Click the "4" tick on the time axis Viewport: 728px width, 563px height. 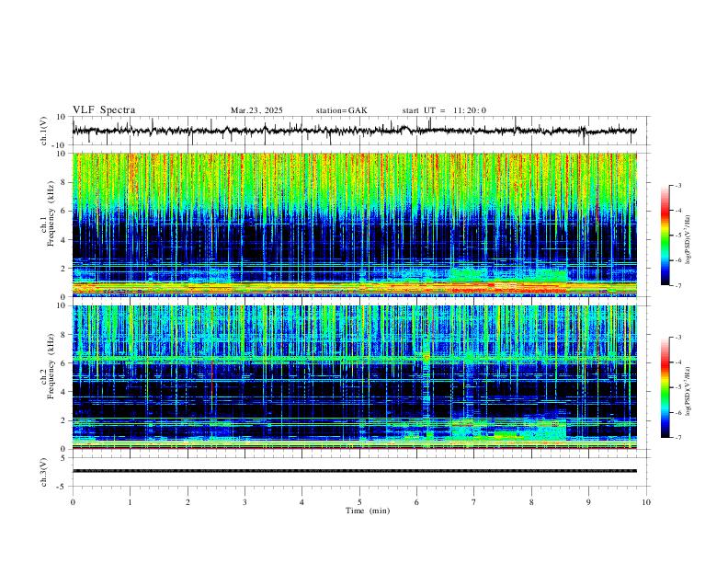click(301, 502)
